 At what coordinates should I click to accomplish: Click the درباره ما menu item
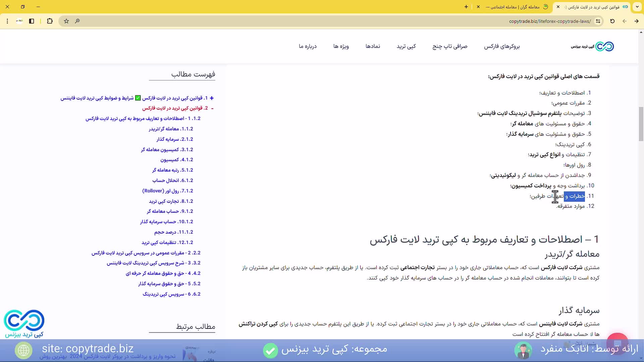coord(308,46)
